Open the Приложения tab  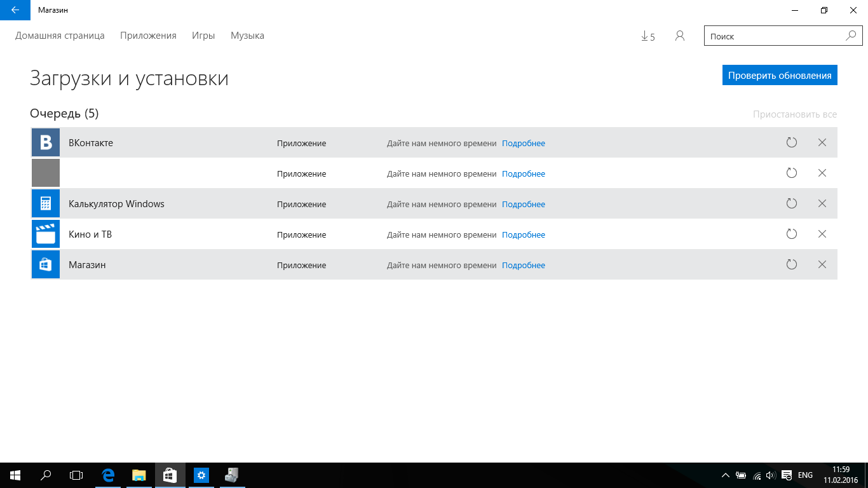[148, 36]
